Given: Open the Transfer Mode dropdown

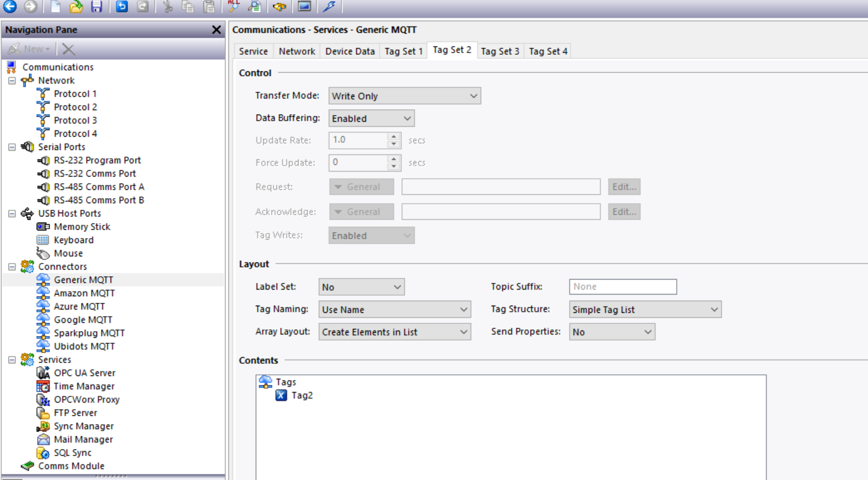Looking at the screenshot, I should [x=404, y=96].
